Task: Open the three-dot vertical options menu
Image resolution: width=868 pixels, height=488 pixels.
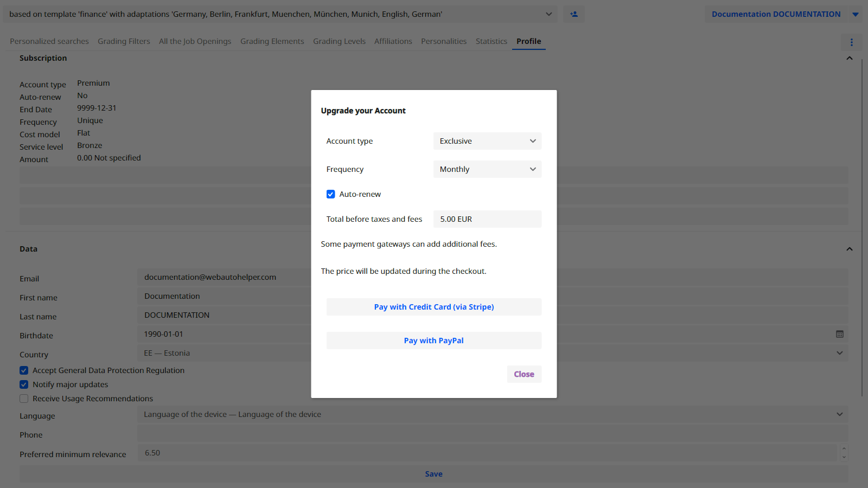Action: [x=851, y=42]
